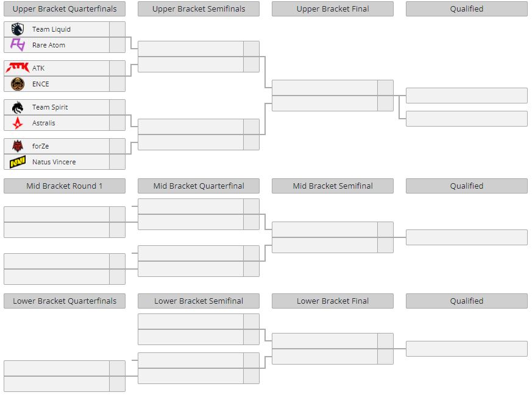The height and width of the screenshot is (395, 532).
Task: Click the ENCE round logo
Action: (x=17, y=83)
